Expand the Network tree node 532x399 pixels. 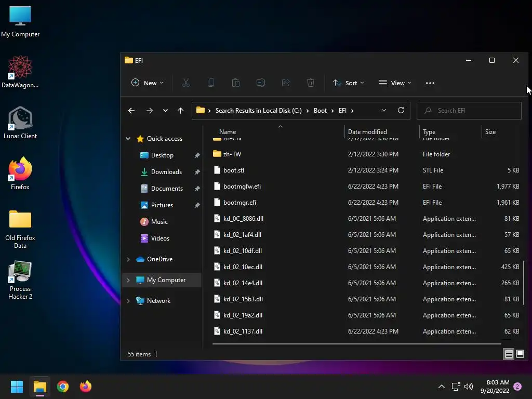click(x=128, y=301)
